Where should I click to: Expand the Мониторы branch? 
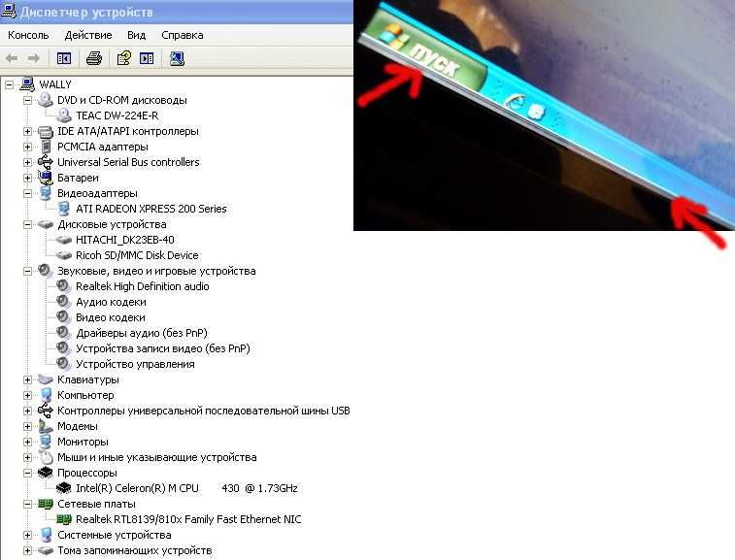coord(27,442)
